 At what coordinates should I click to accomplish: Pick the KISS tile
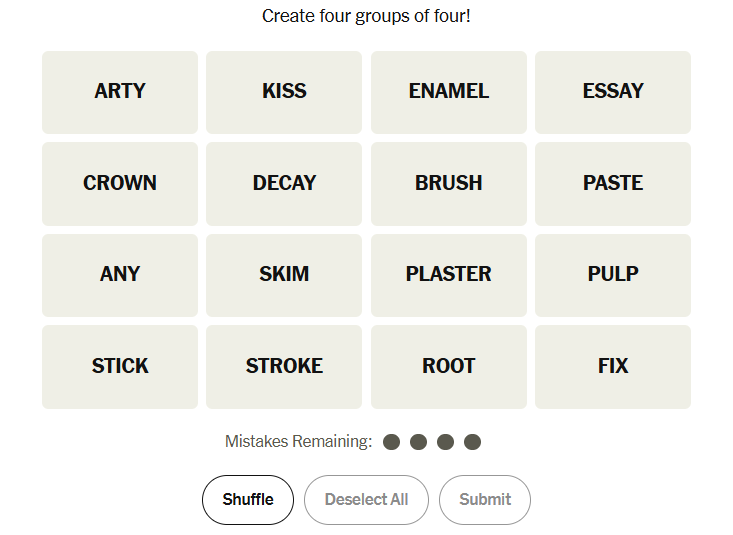[284, 92]
